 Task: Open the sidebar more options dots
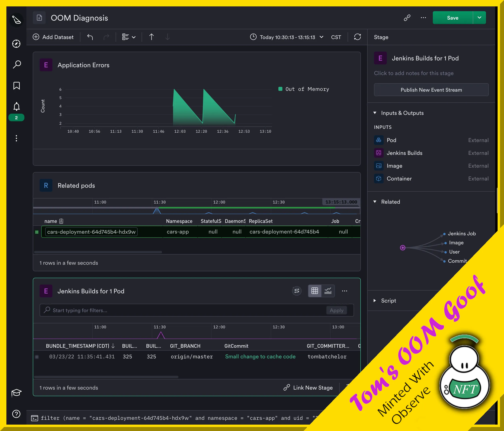[x=16, y=138]
